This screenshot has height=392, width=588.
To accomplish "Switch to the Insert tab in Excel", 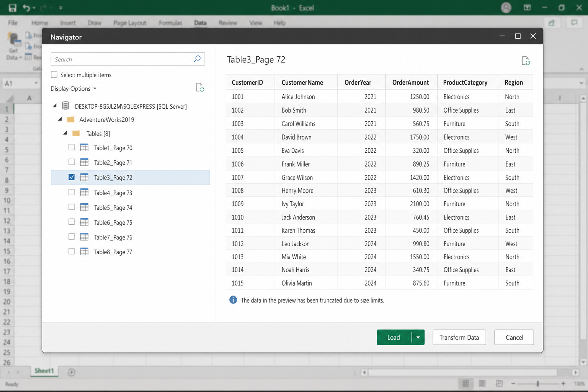I will 68,23.
